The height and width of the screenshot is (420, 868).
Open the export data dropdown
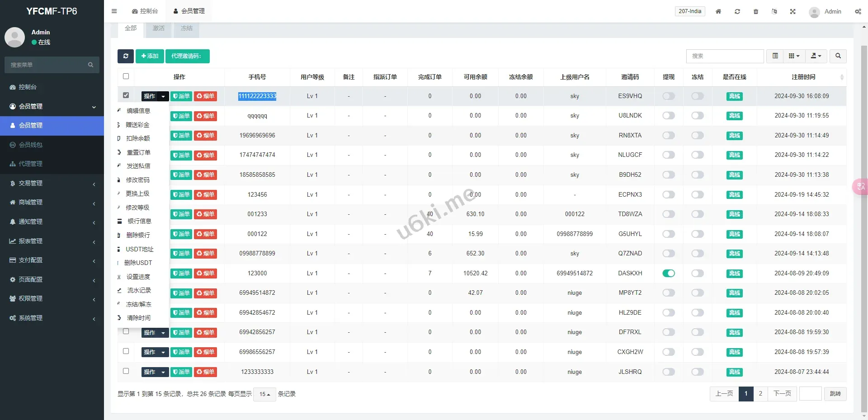pos(816,56)
